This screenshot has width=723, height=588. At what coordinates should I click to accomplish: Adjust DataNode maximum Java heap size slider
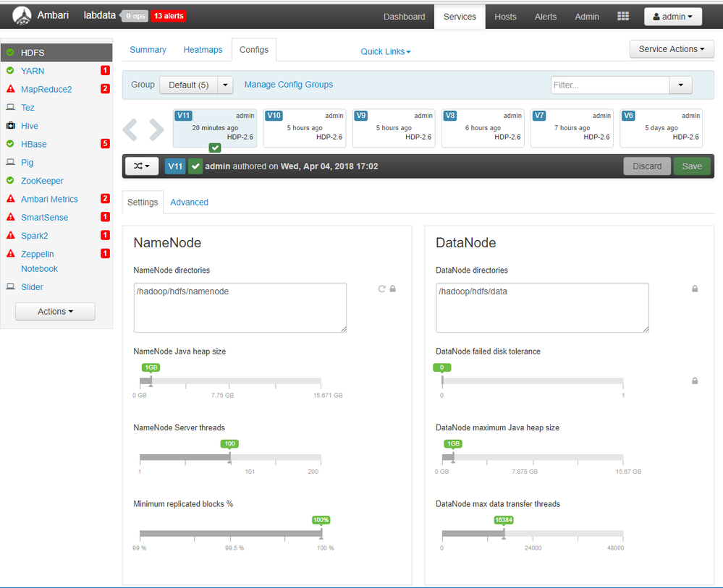[453, 458]
